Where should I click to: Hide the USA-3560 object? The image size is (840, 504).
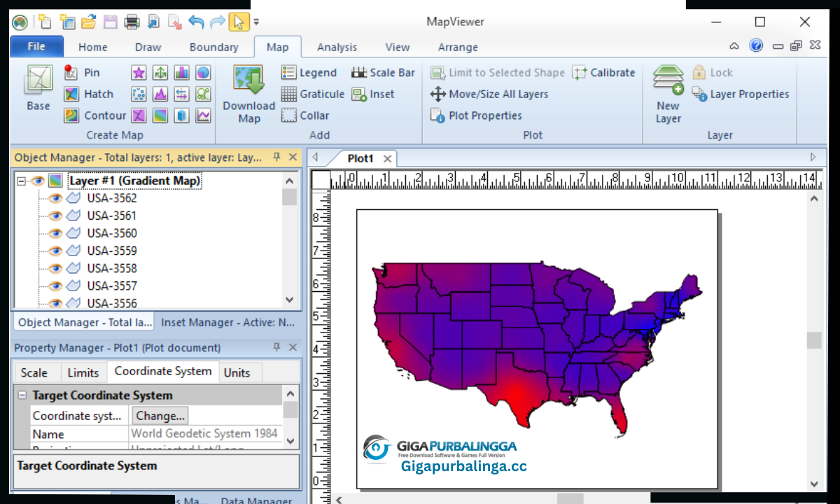pyautogui.click(x=55, y=233)
